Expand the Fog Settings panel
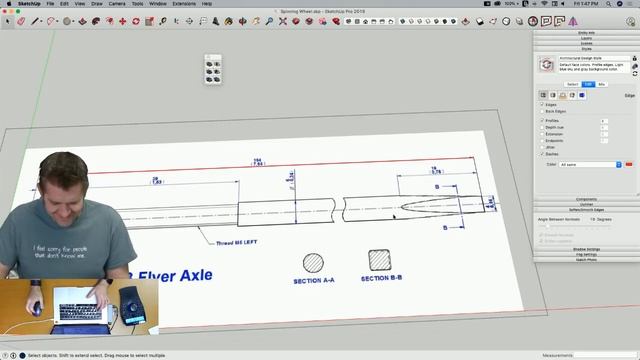Screen dimensions: 640x360 pyautogui.click(x=586, y=254)
